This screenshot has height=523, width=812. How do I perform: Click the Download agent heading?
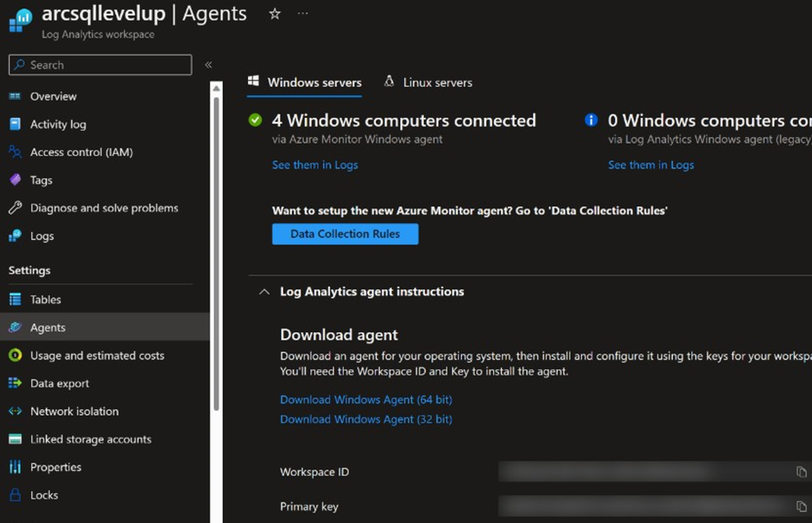(x=339, y=335)
